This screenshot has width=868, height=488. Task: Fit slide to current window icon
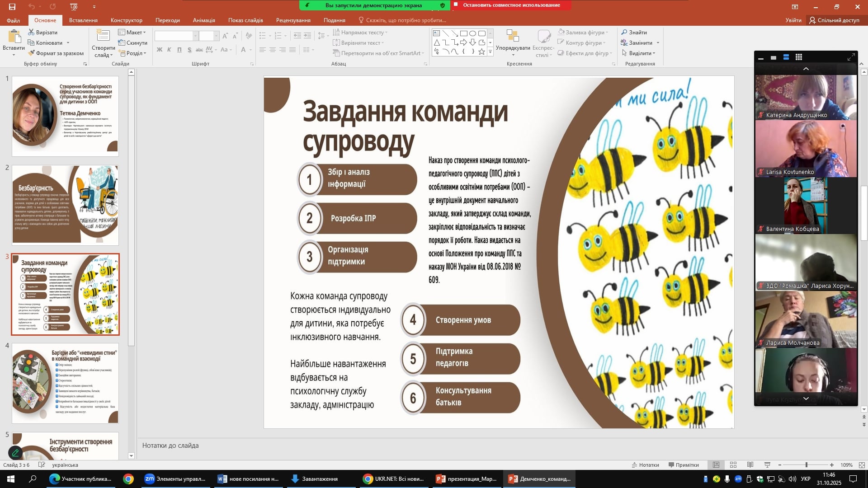click(x=862, y=465)
